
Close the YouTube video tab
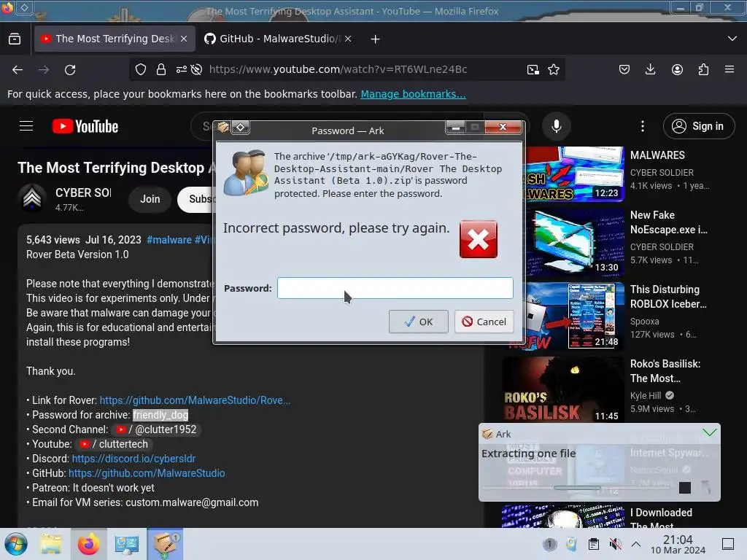click(184, 39)
